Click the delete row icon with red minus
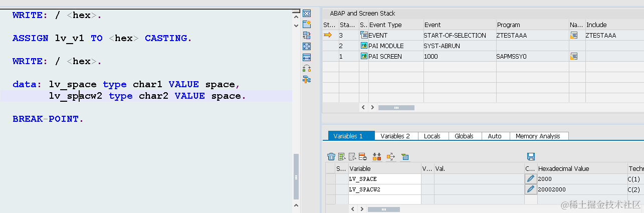Viewport: 644px width, 213px height. (x=362, y=156)
